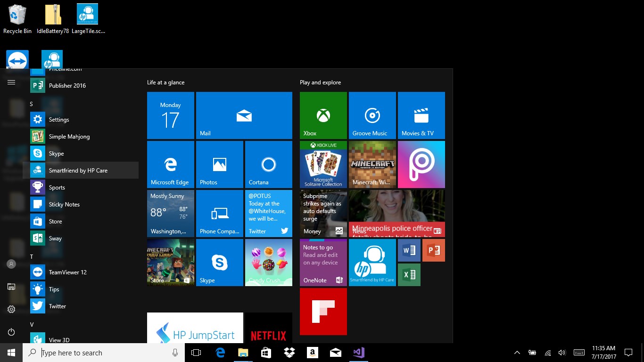Open the Minecraft Windows 10 tile

point(372,165)
